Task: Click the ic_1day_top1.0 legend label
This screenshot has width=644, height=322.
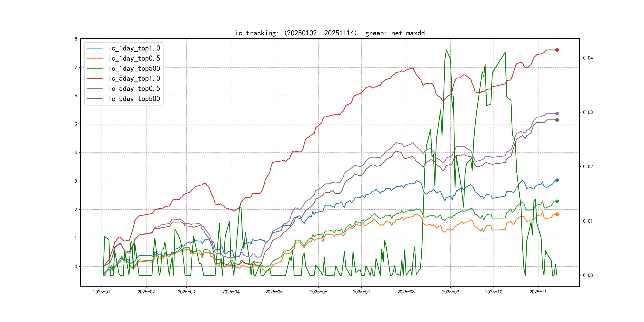Action: point(134,48)
